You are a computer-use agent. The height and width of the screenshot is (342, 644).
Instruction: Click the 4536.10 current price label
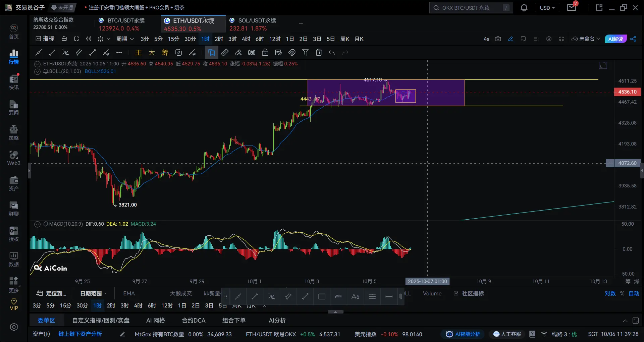point(627,92)
